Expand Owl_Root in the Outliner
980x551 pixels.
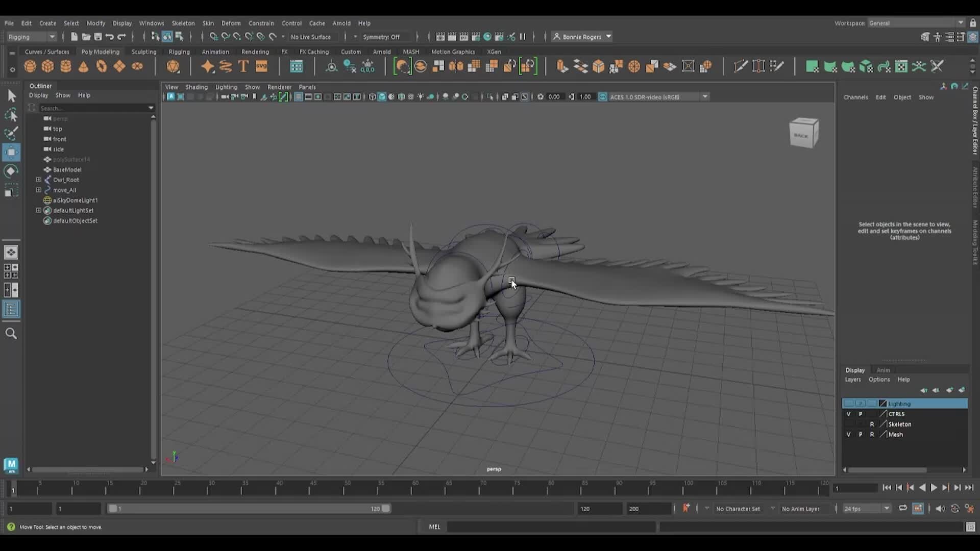[x=38, y=180]
